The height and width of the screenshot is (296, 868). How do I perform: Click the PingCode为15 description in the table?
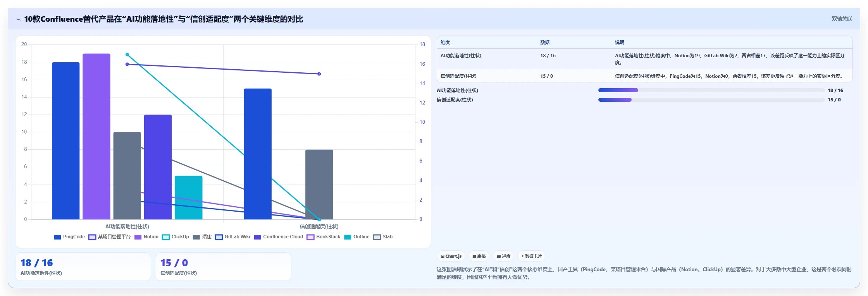[729, 76]
